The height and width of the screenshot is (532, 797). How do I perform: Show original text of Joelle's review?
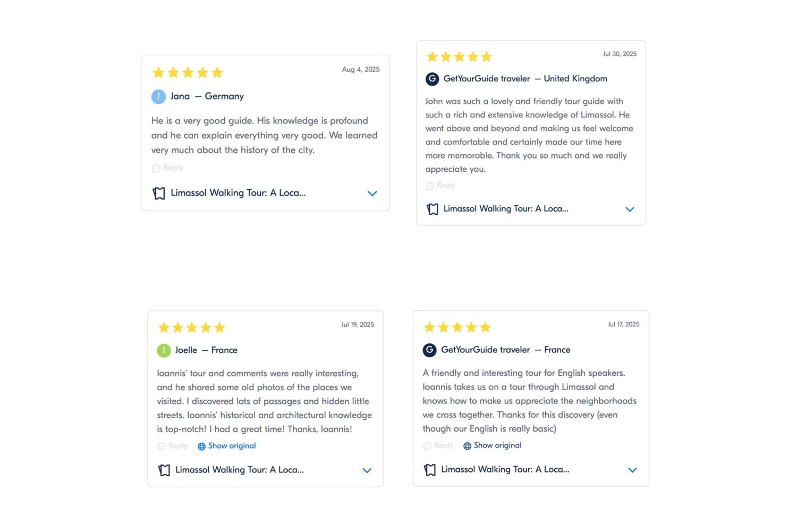pyautogui.click(x=232, y=446)
